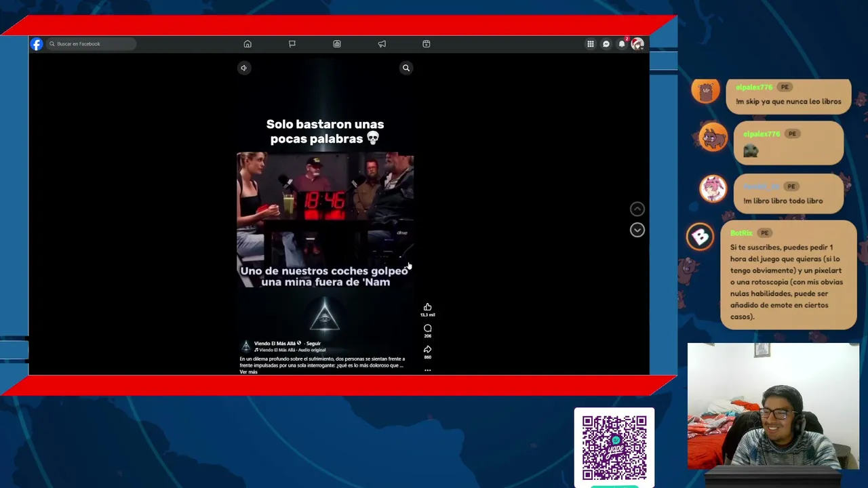868x488 pixels.
Task: Click subtitle 'Uno de nuestros coches golpeó'
Action: 324,271
